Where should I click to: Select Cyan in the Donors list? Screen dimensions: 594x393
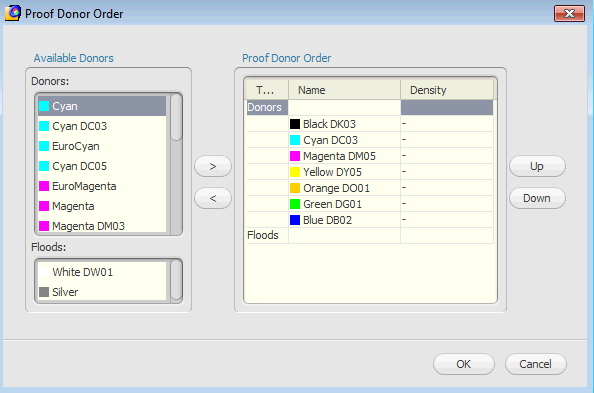tap(102, 106)
